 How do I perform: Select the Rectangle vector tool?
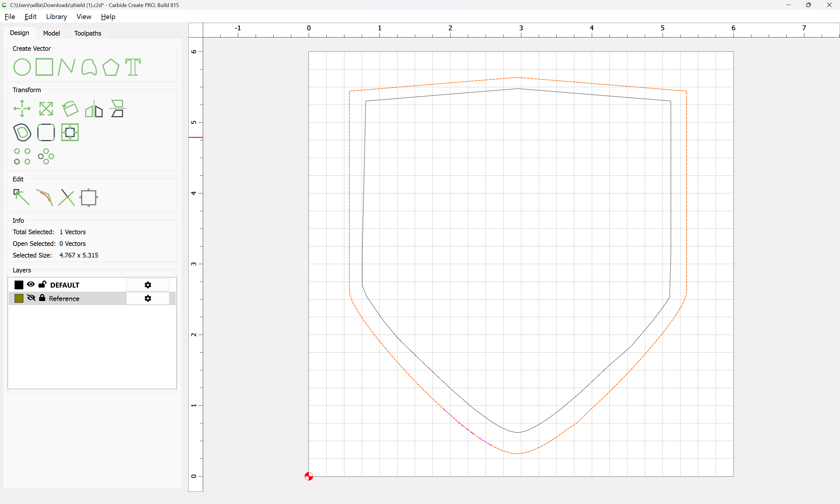click(44, 67)
